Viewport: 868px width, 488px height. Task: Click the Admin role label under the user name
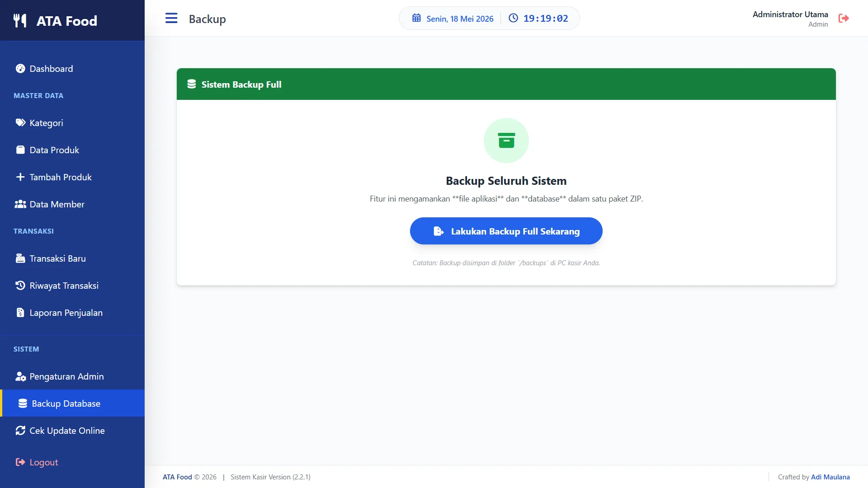tap(818, 24)
